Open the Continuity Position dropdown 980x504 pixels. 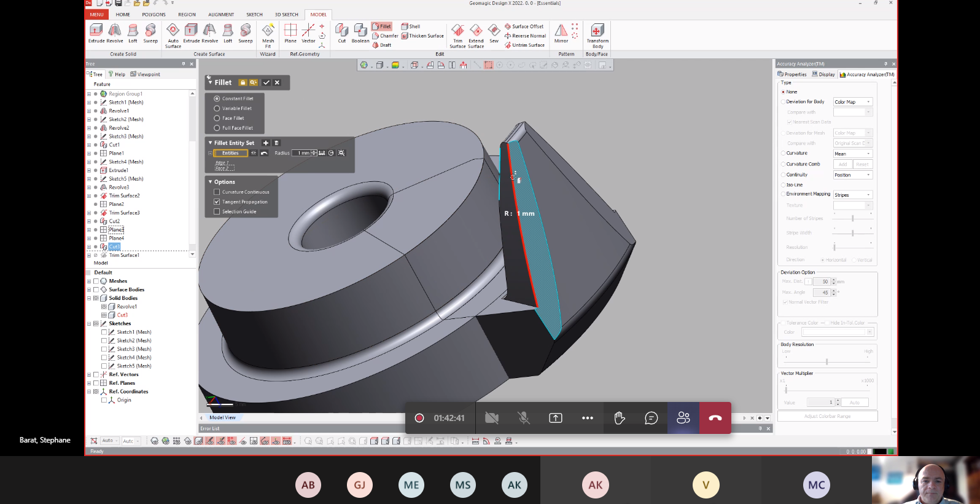pyautogui.click(x=852, y=175)
